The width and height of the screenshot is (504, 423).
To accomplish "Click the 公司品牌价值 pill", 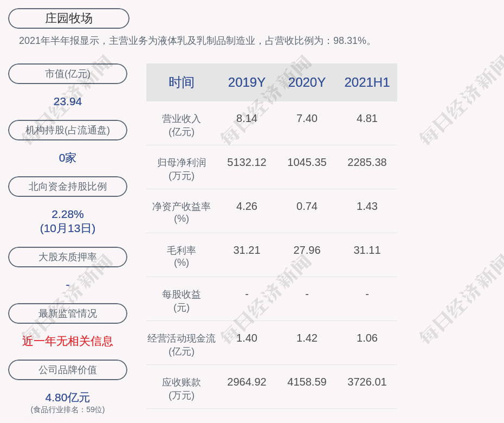I will pyautogui.click(x=68, y=370).
